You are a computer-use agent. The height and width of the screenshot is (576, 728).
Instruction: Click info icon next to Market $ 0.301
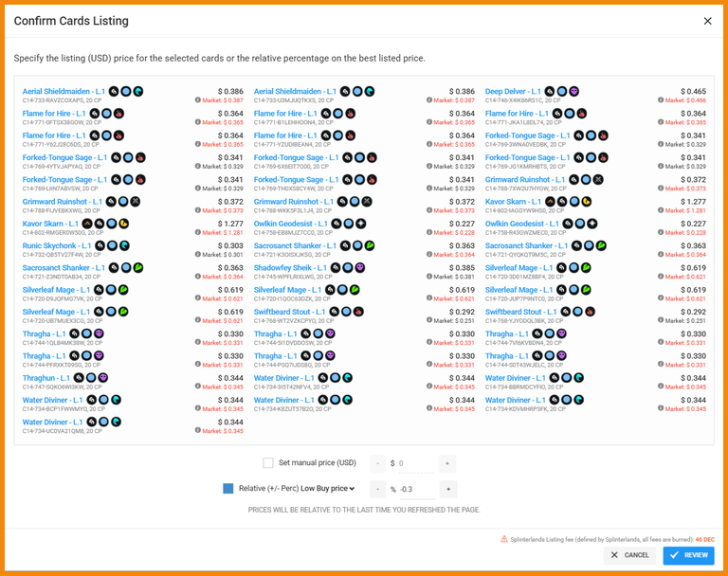pos(197,254)
